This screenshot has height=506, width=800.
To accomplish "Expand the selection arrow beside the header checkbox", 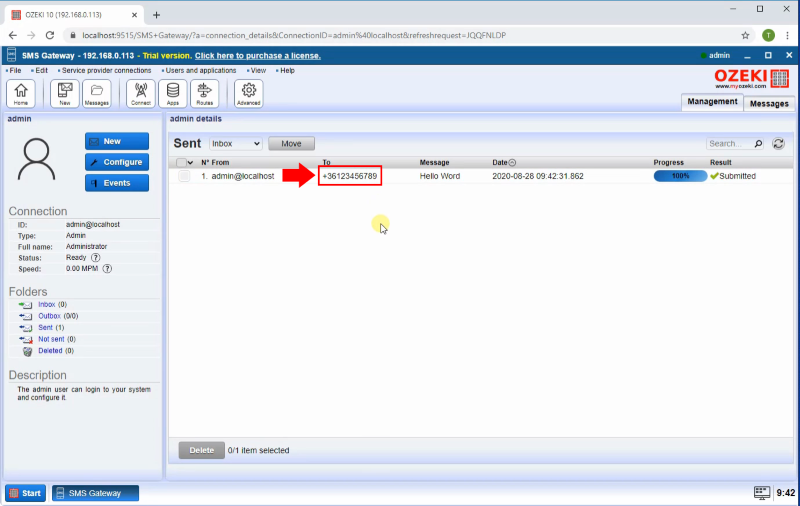I will click(x=190, y=163).
